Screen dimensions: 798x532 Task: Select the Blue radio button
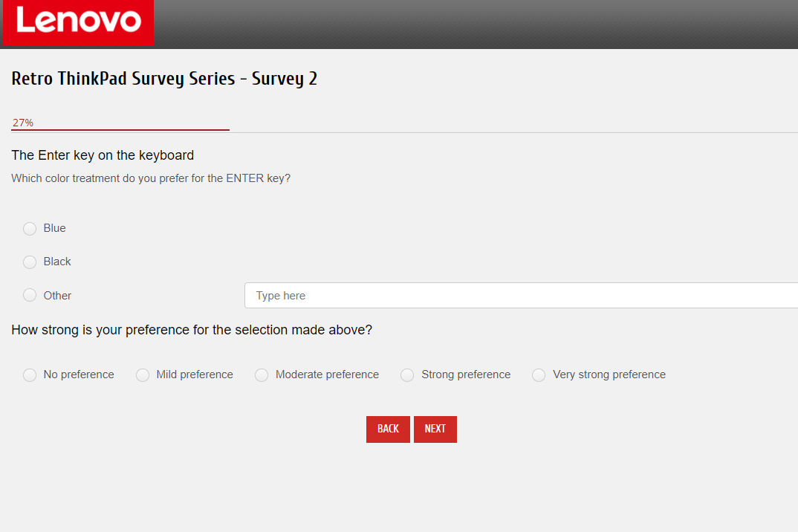point(30,229)
